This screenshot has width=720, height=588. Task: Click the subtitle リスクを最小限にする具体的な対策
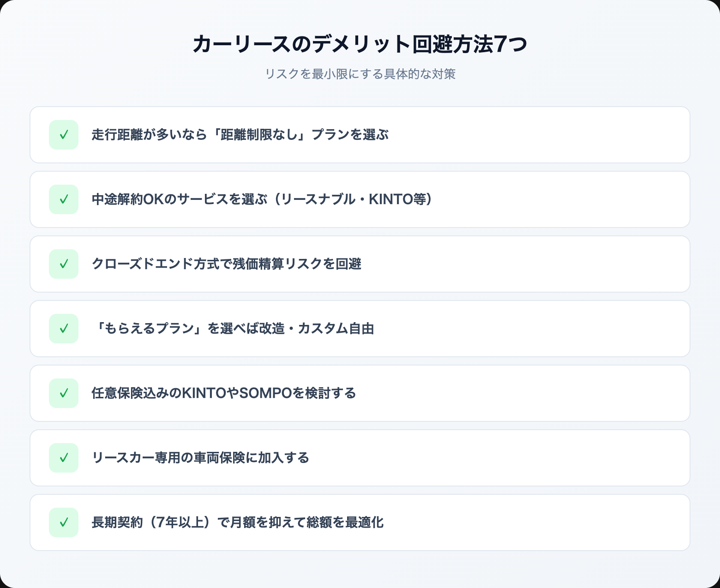coord(360,74)
